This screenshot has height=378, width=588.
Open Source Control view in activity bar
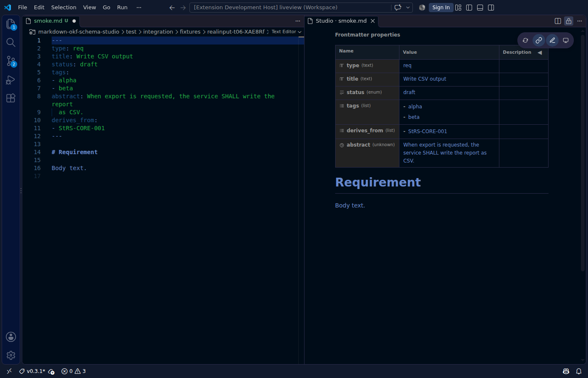11,61
